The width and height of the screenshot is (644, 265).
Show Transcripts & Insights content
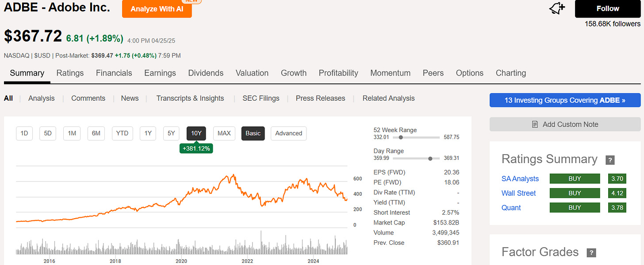click(190, 98)
